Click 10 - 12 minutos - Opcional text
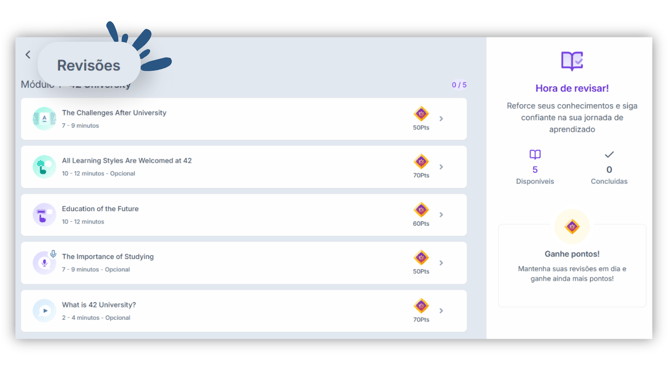This screenshot has height=376, width=670. coord(98,173)
